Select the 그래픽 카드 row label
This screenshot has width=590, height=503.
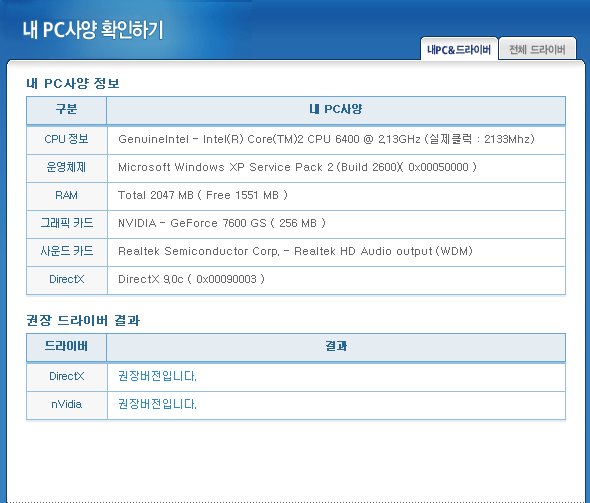[x=66, y=223]
